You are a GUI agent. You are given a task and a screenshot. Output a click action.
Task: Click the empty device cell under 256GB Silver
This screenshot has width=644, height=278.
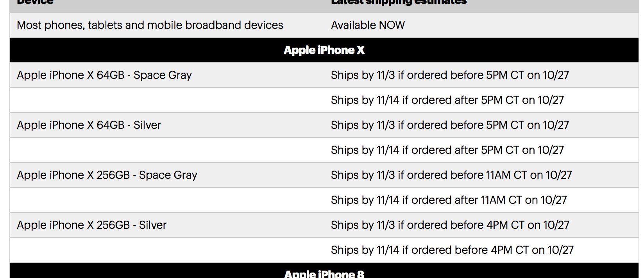point(167,250)
